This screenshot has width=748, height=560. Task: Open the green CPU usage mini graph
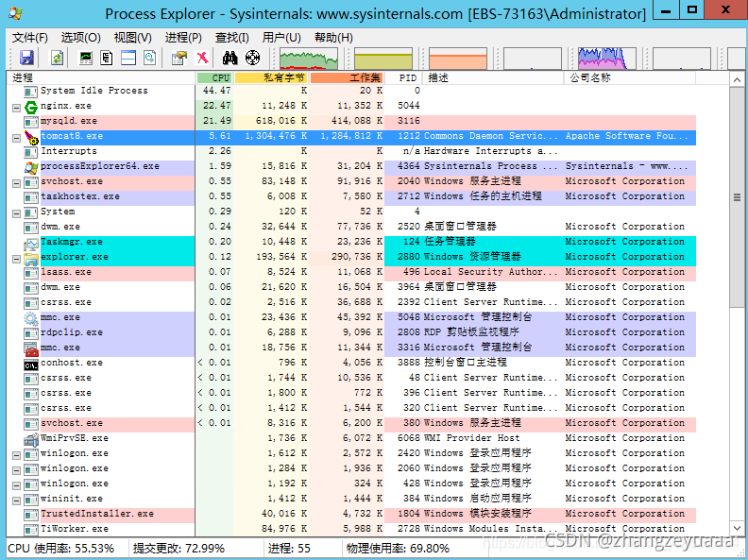tap(309, 59)
